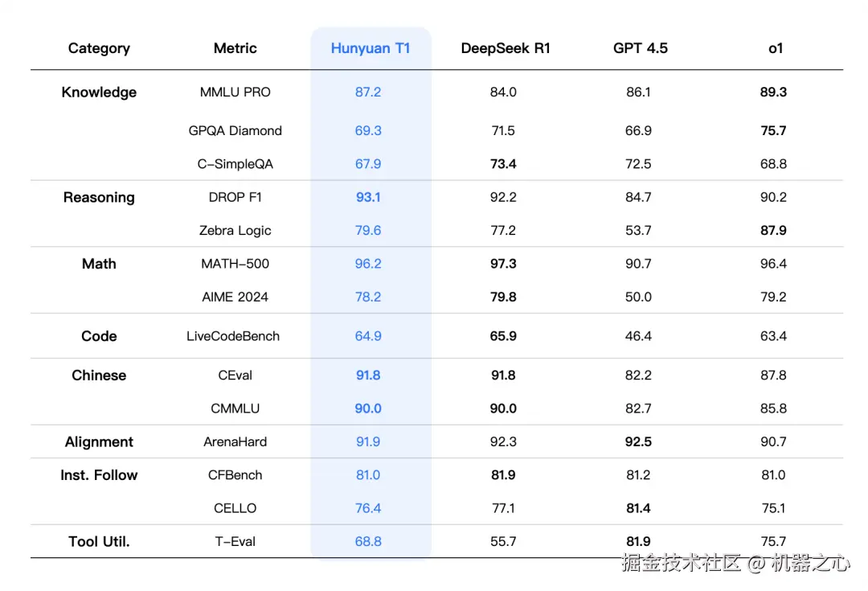The image size is (868, 591).
Task: Click the Zebra Logic metric label
Action: tap(235, 231)
